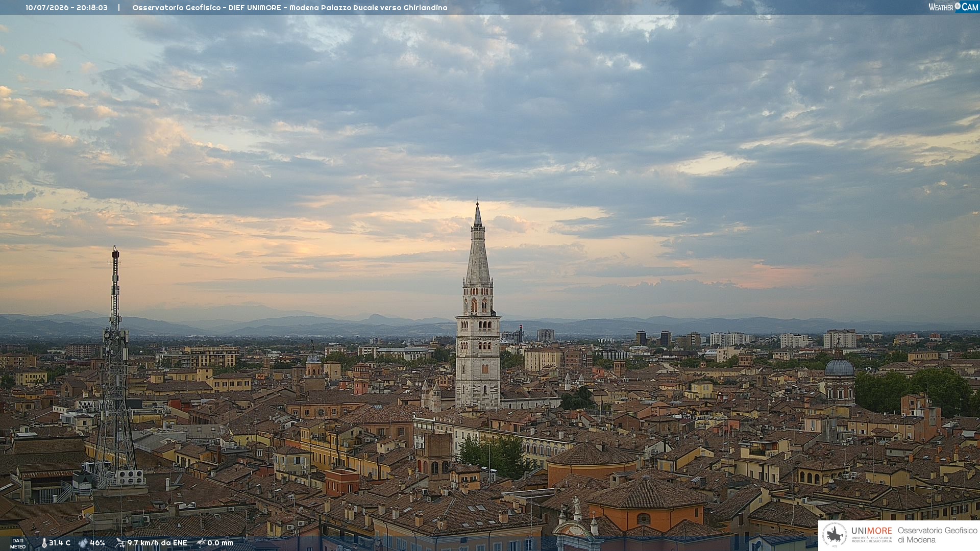Click the thermometer temperature icon

point(44,543)
